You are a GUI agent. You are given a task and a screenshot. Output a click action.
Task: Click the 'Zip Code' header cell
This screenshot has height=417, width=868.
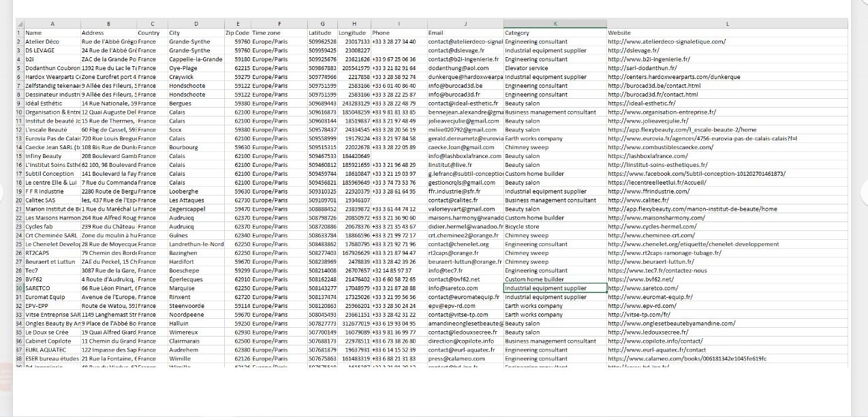pos(237,33)
